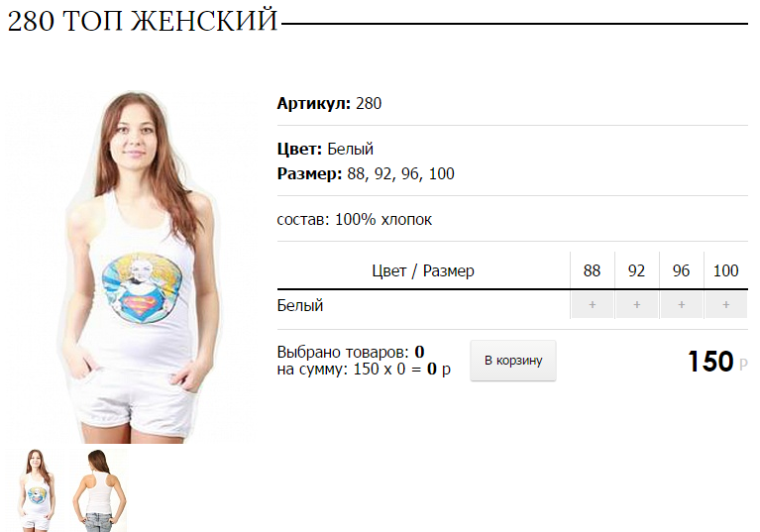This screenshot has height=532, width=760.
Task: Click the 'Артикул: 280' text
Action: [x=329, y=103]
